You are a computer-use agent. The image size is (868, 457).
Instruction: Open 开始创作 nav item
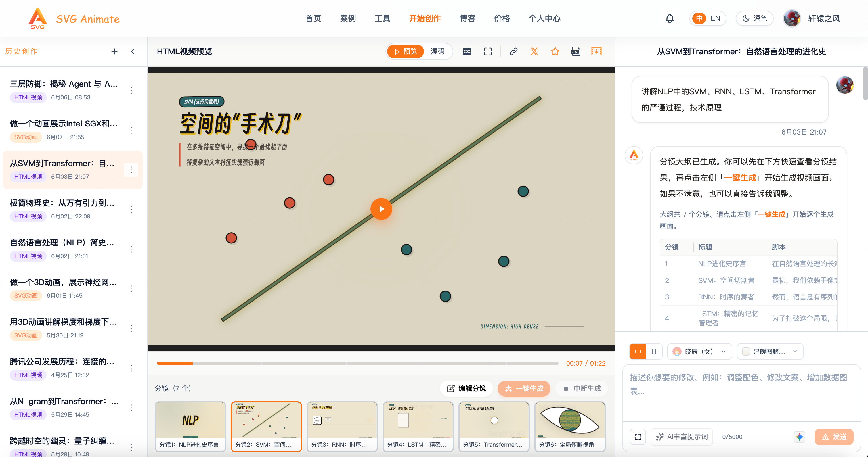(425, 18)
